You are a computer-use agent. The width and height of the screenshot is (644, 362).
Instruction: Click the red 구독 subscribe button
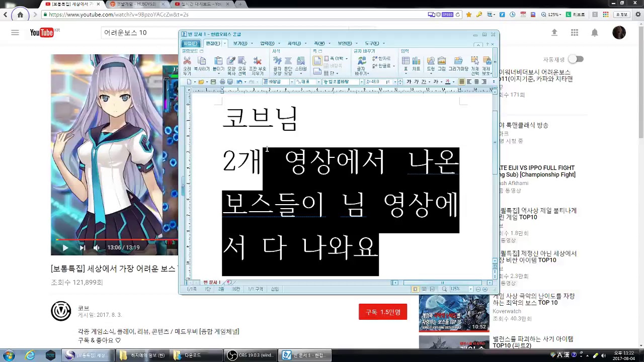tap(383, 312)
